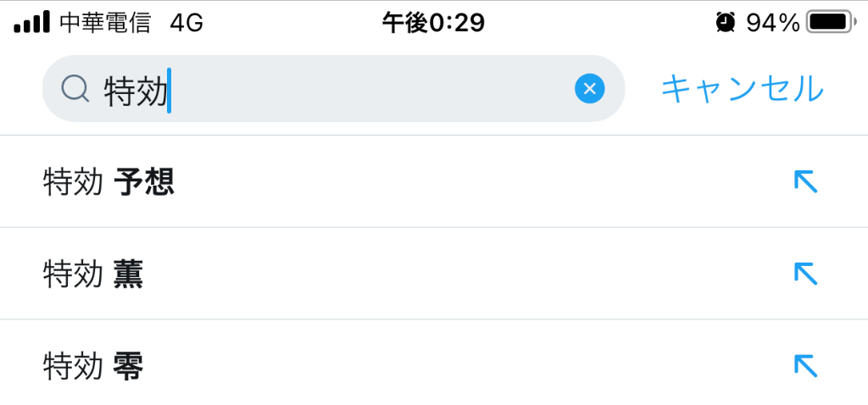The image size is (868, 405).
Task: Tap the 午後0:29 clock in status bar
Action: point(433,23)
